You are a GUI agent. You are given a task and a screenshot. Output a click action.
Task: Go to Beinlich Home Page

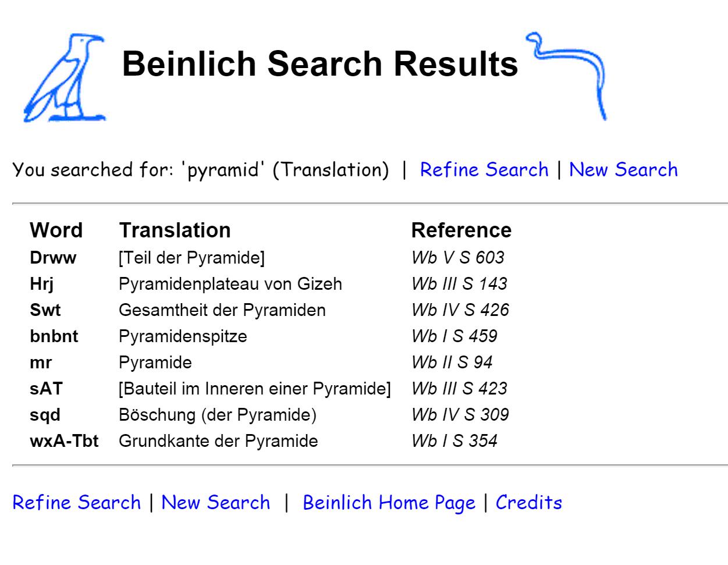389,502
